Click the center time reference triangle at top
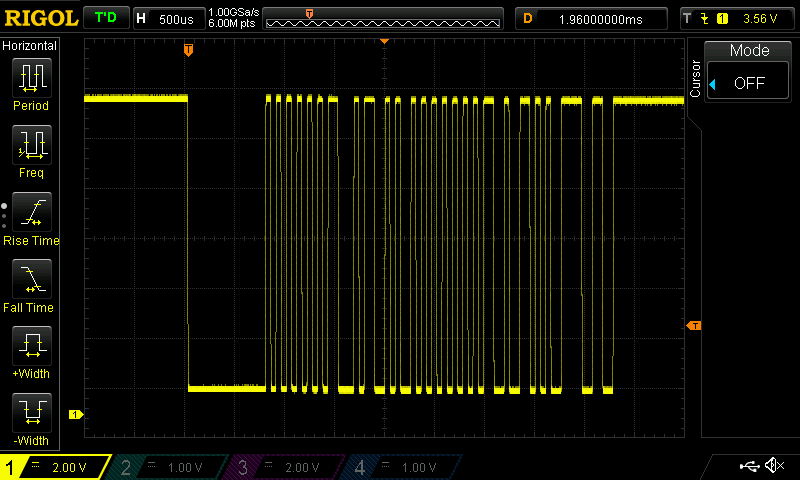Viewport: 800px width, 480px height. [x=385, y=41]
